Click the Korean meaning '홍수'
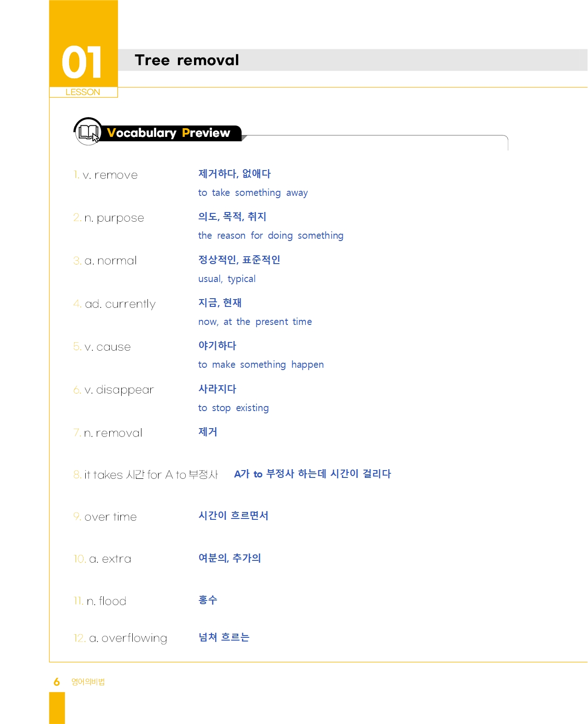This screenshot has height=724, width=588. click(x=207, y=600)
